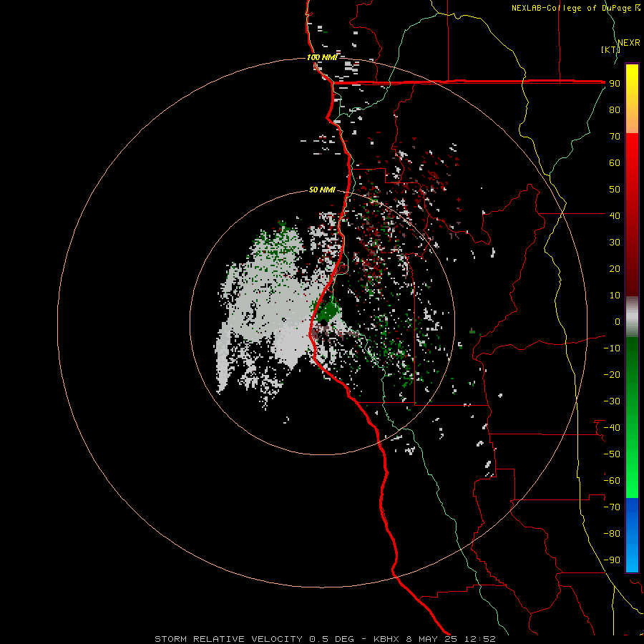Click the -80 value on the velocity scale
This screenshot has height=644, width=644.
click(612, 534)
